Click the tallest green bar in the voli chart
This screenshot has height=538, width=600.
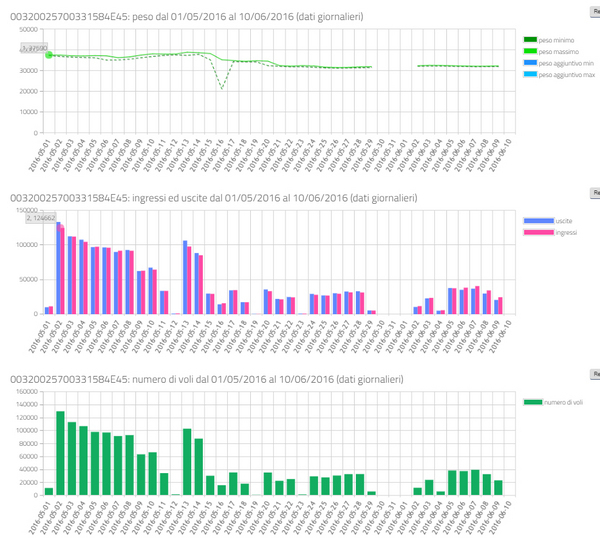[60, 453]
